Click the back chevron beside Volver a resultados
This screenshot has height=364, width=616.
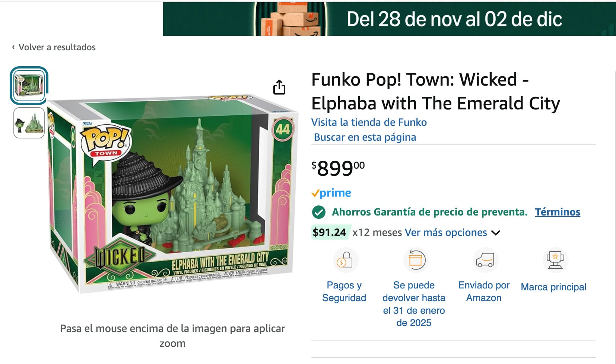pyautogui.click(x=13, y=47)
